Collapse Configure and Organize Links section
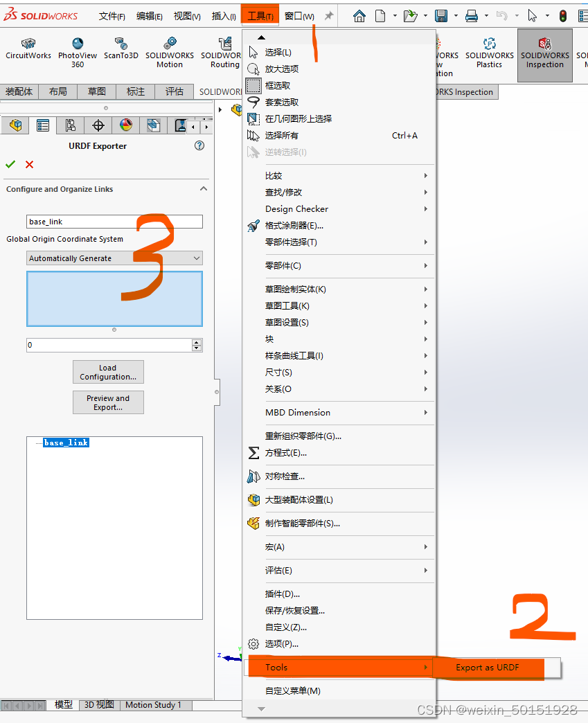Image resolution: width=588 pixels, height=723 pixels. 204,188
